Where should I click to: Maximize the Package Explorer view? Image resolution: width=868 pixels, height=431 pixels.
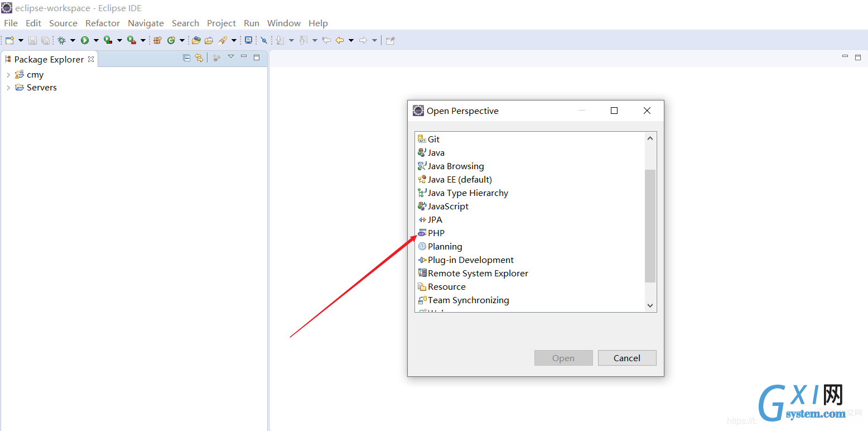pos(257,57)
